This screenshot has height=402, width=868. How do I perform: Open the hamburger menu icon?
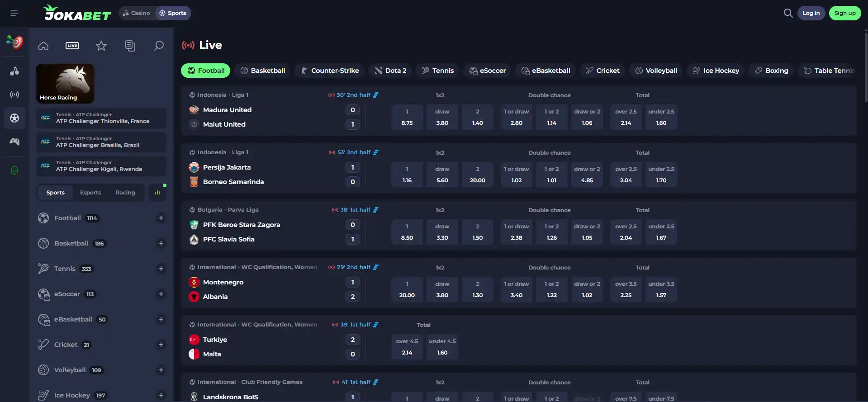pyautogui.click(x=14, y=13)
